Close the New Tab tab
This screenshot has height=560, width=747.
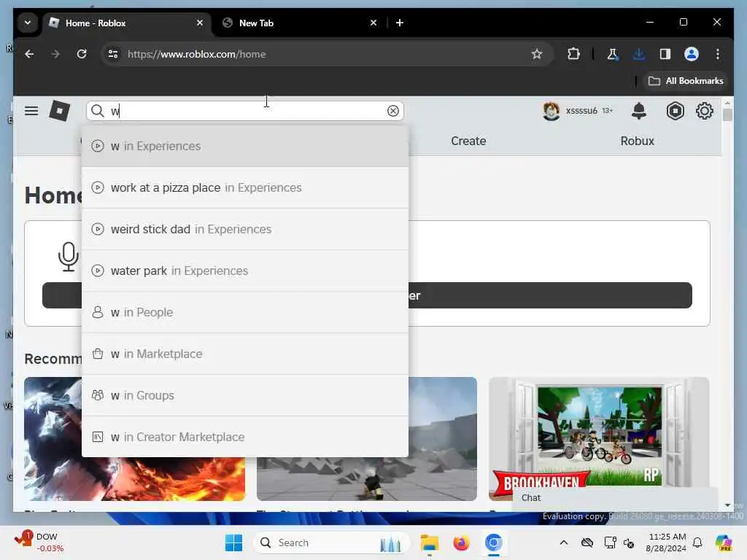click(x=373, y=23)
